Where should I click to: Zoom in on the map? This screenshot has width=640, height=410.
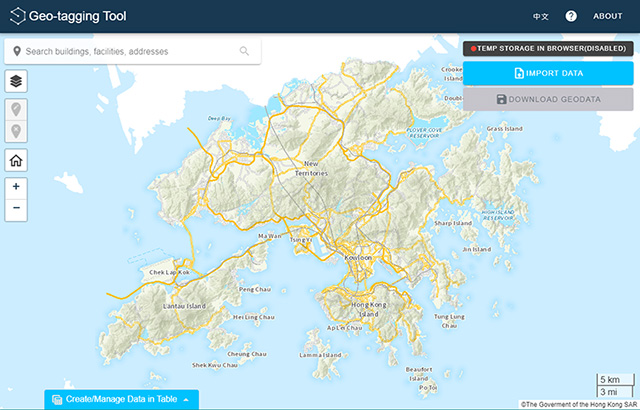tap(16, 187)
